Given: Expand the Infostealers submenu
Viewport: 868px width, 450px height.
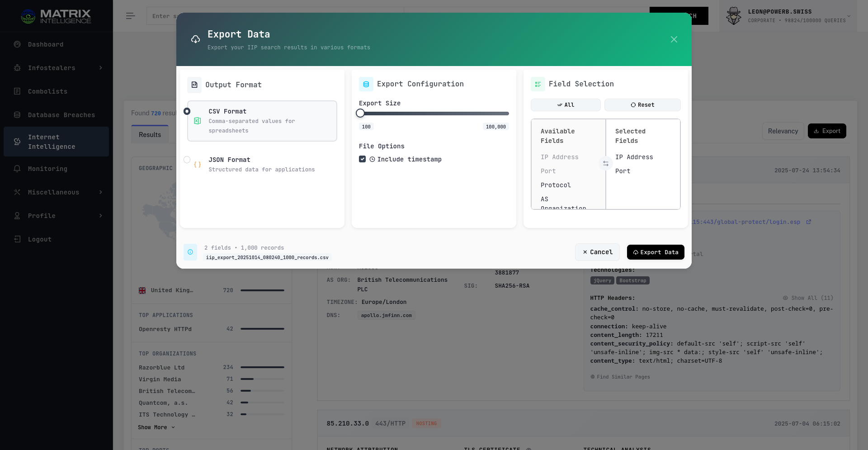Looking at the screenshot, I should tap(100, 68).
